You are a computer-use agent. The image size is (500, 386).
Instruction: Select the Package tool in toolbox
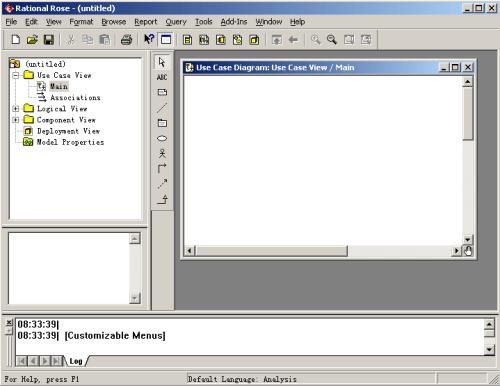[x=162, y=123]
